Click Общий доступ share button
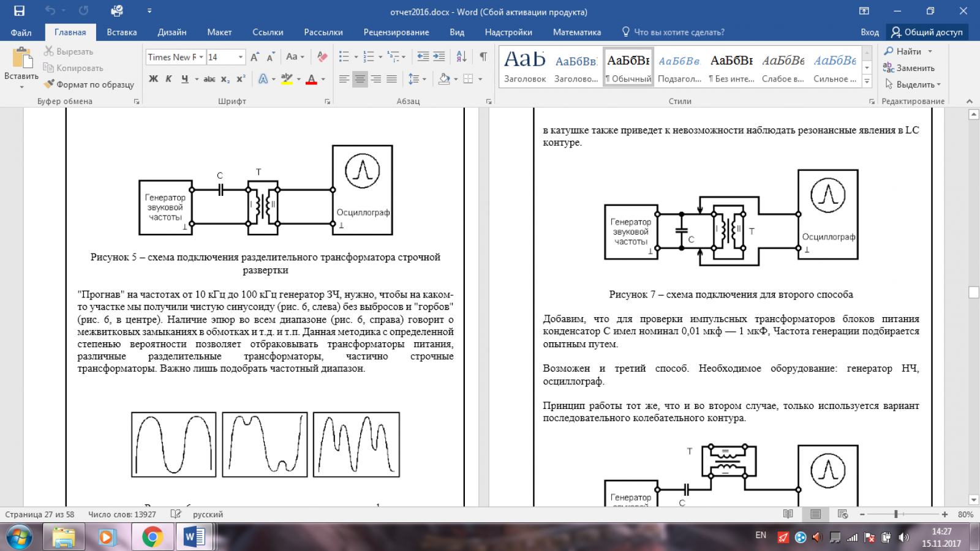The width and height of the screenshot is (980, 551). 927,32
